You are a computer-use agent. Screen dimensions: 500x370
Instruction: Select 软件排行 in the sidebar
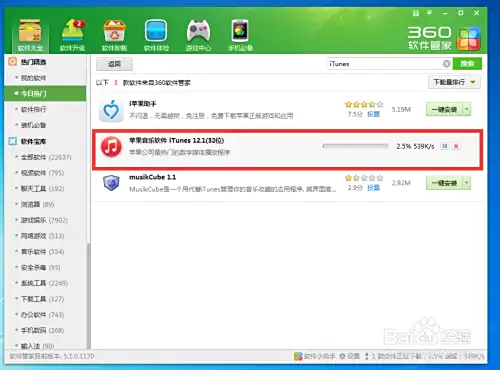tap(33, 109)
